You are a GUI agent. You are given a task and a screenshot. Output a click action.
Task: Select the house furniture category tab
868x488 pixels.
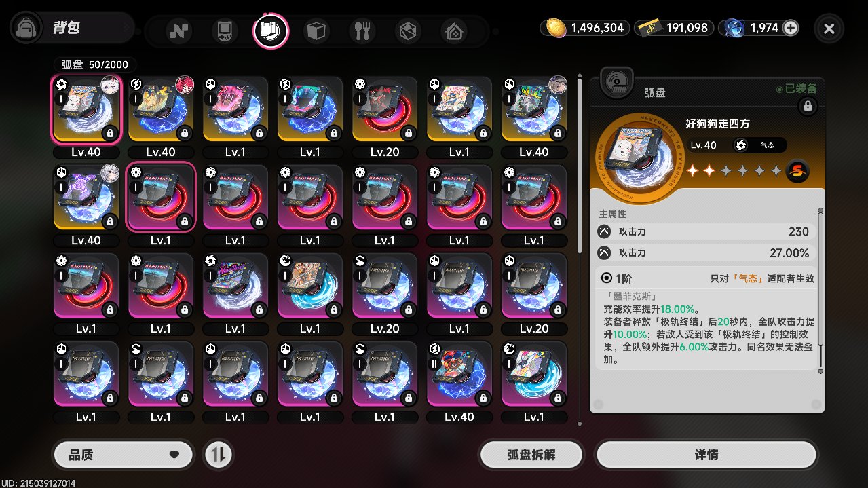(454, 31)
